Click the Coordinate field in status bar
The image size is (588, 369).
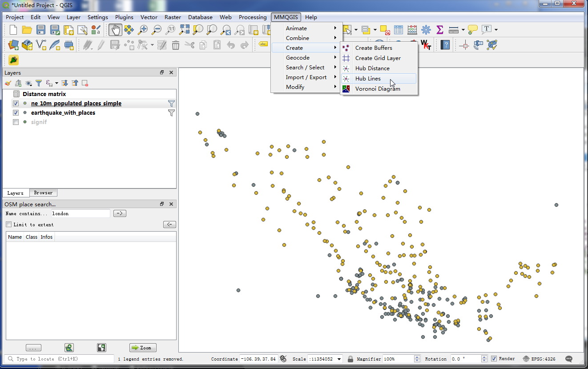[258, 359]
